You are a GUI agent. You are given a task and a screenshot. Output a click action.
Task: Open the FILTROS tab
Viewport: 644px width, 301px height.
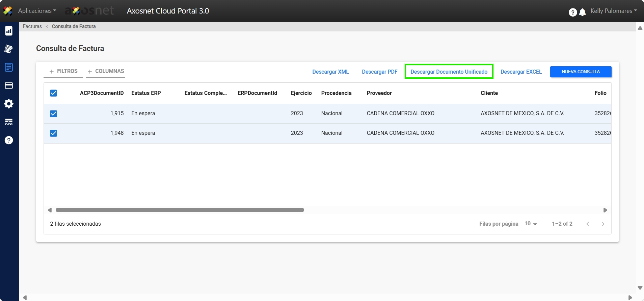63,71
